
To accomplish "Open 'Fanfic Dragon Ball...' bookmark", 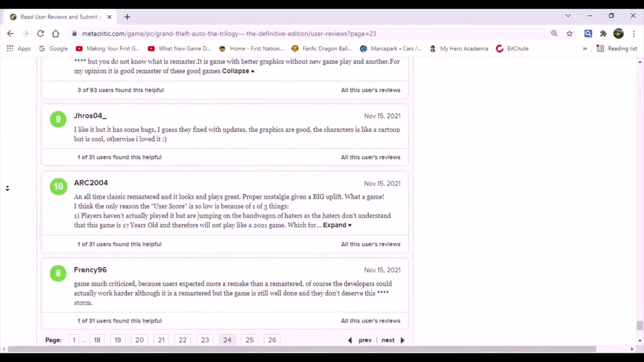I will pyautogui.click(x=321, y=49).
